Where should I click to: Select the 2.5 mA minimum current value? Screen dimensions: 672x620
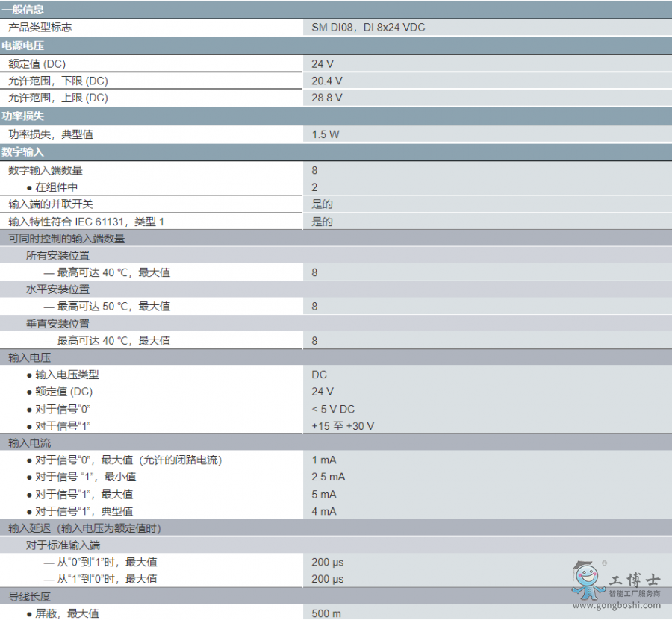pos(329,477)
